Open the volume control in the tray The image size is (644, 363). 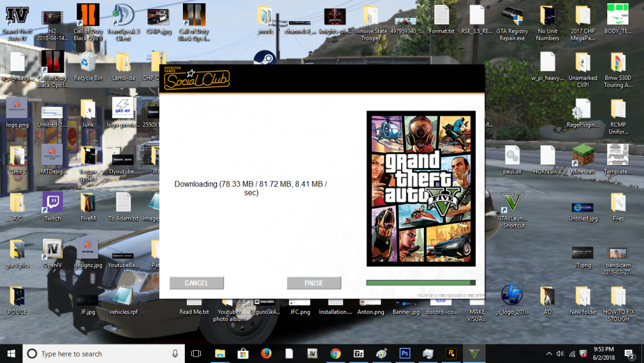coord(560,353)
